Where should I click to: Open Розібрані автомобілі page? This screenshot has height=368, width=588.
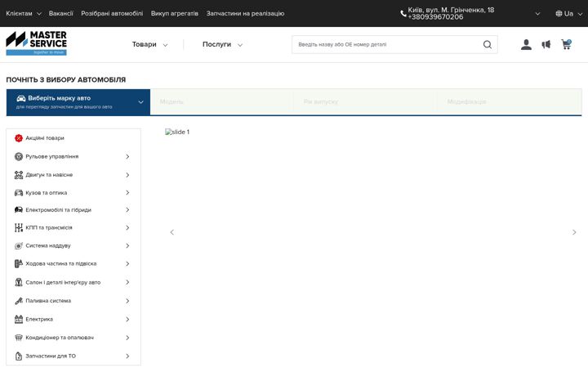112,14
